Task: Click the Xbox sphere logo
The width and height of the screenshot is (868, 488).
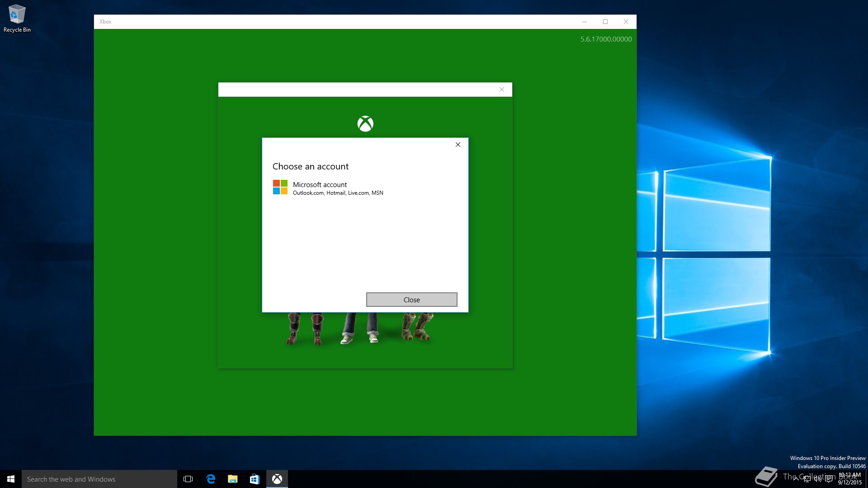Action: (365, 124)
